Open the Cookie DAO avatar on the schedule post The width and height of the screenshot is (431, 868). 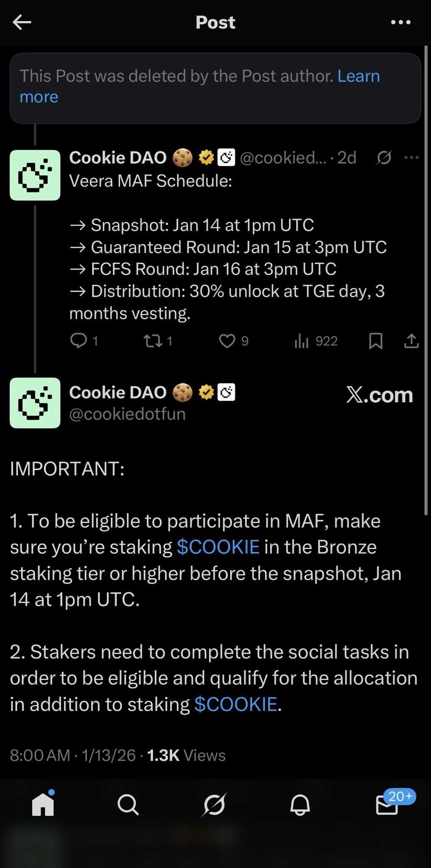pos(35,175)
